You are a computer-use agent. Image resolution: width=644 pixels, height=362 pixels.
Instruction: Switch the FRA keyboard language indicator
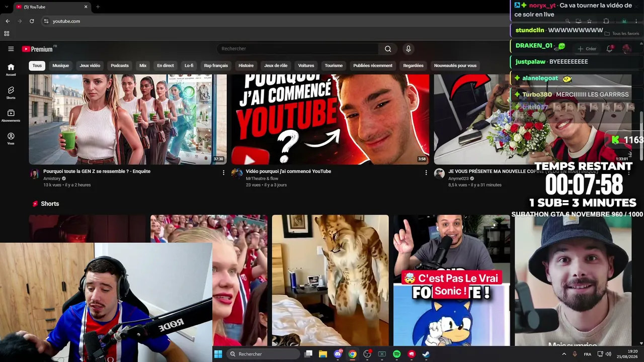[x=588, y=354]
